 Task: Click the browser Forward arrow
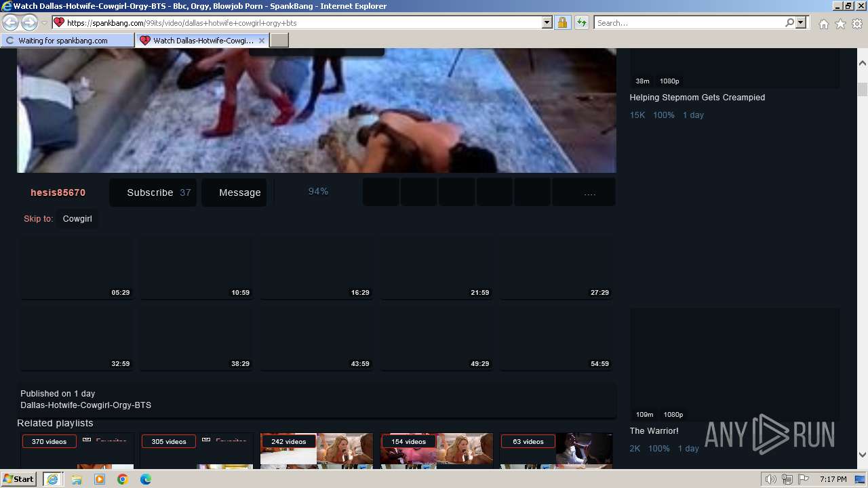[x=29, y=23]
